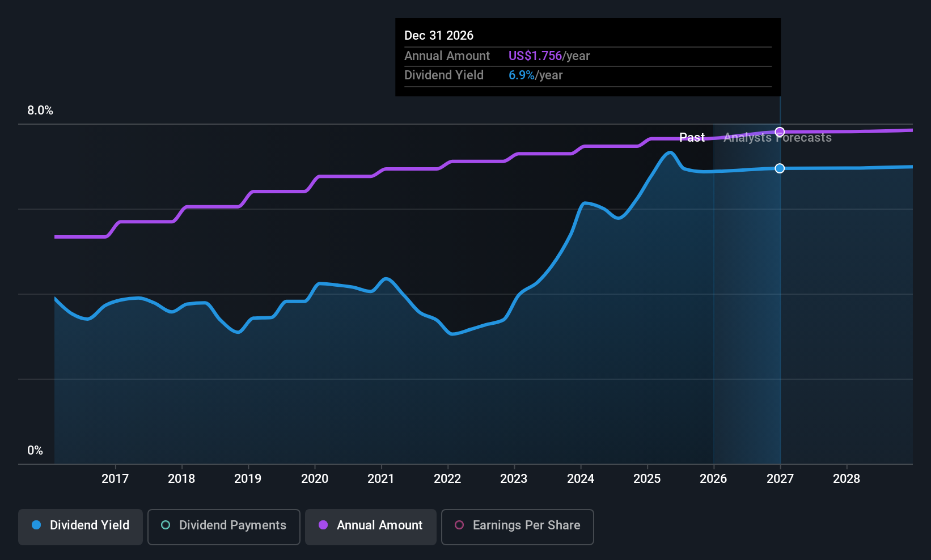Click the 2018 x-axis label
Image resolution: width=931 pixels, height=560 pixels.
[x=181, y=478]
